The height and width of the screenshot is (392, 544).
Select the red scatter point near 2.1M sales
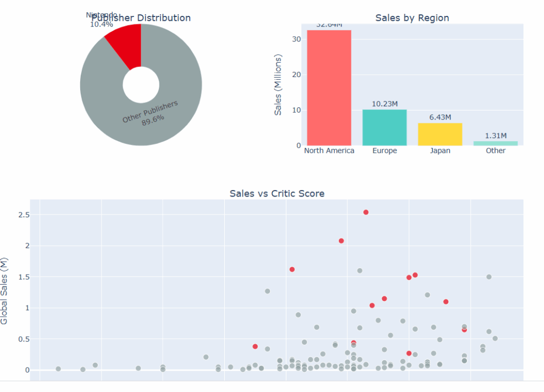point(341,241)
